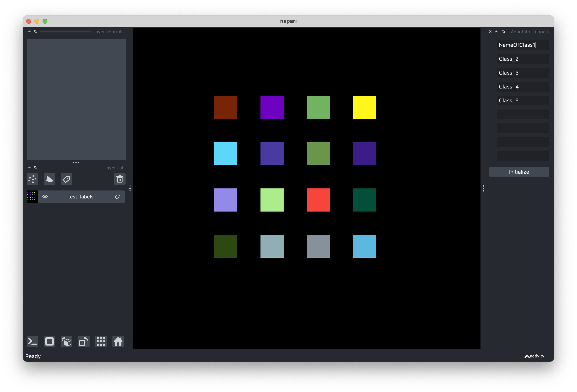Toggle visibility of the layer controls panel
Viewport: 577px width, 392px height.
pyautogui.click(x=29, y=31)
